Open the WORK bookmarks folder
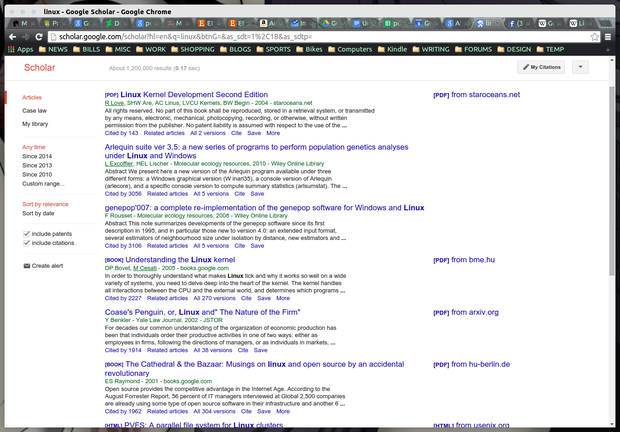Viewport: 620px width, 432px height. tap(151, 49)
